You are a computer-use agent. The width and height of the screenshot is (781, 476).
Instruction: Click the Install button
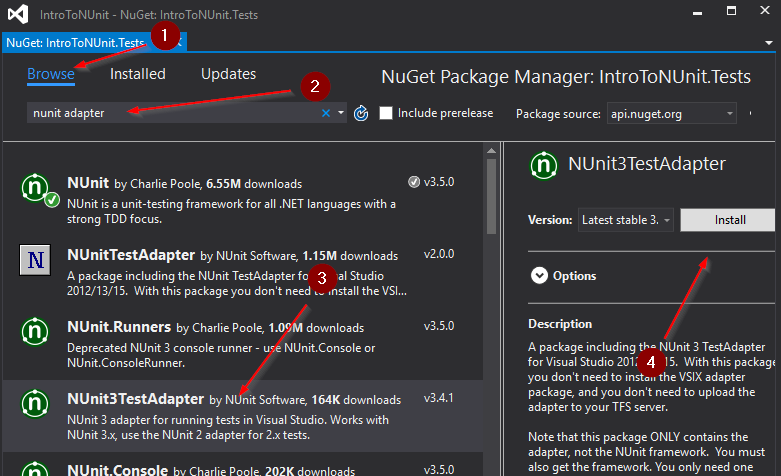click(x=730, y=220)
